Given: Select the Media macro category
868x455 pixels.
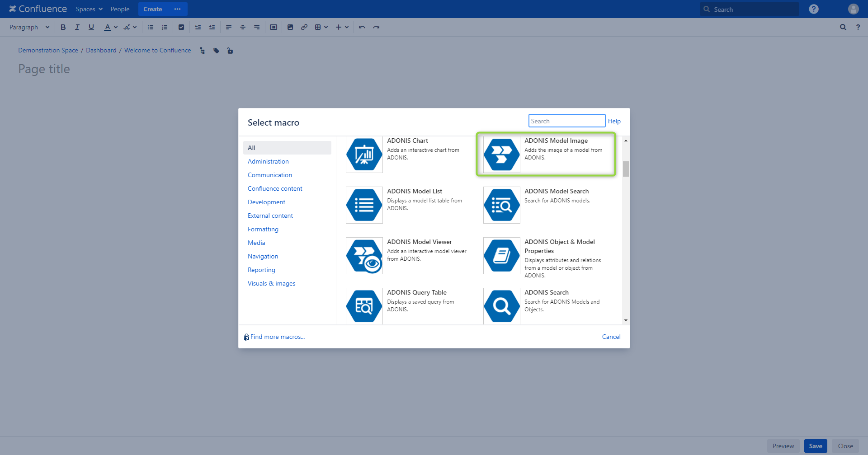Looking at the screenshot, I should [256, 243].
